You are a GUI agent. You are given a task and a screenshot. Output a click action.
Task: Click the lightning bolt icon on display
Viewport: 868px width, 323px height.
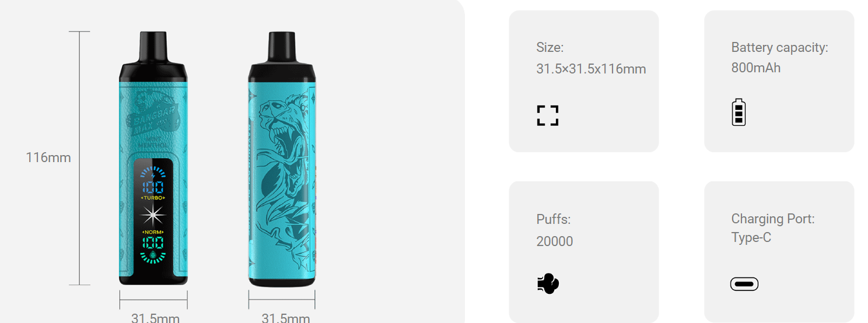(153, 174)
